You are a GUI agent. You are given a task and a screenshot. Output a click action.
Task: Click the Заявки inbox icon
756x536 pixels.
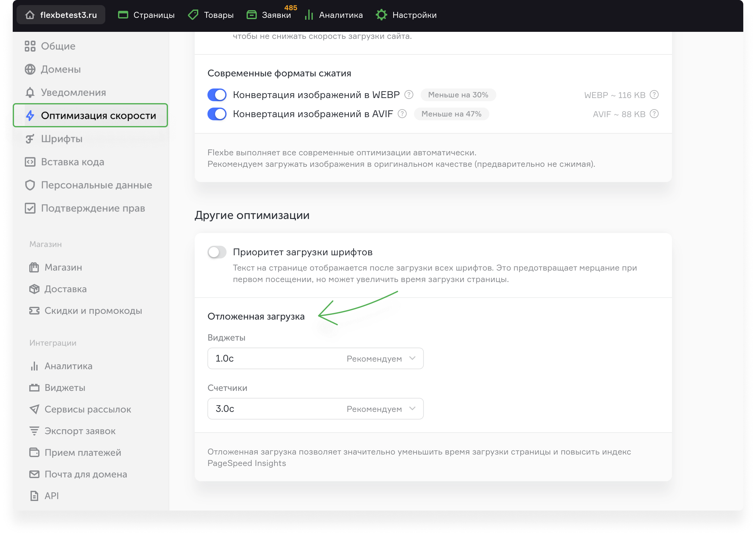click(x=252, y=15)
